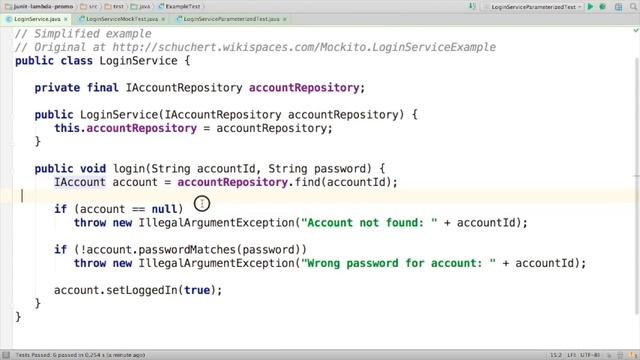Viewport: 640px width, 360px height.
Task: Click junit-lambda-promo breadcrumb
Action: [x=39, y=7]
